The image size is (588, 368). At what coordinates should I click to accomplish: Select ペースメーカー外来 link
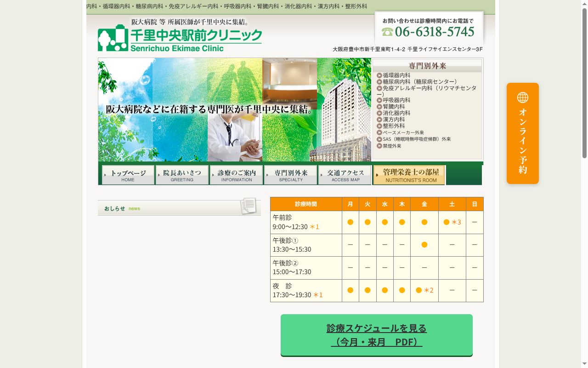click(x=403, y=132)
